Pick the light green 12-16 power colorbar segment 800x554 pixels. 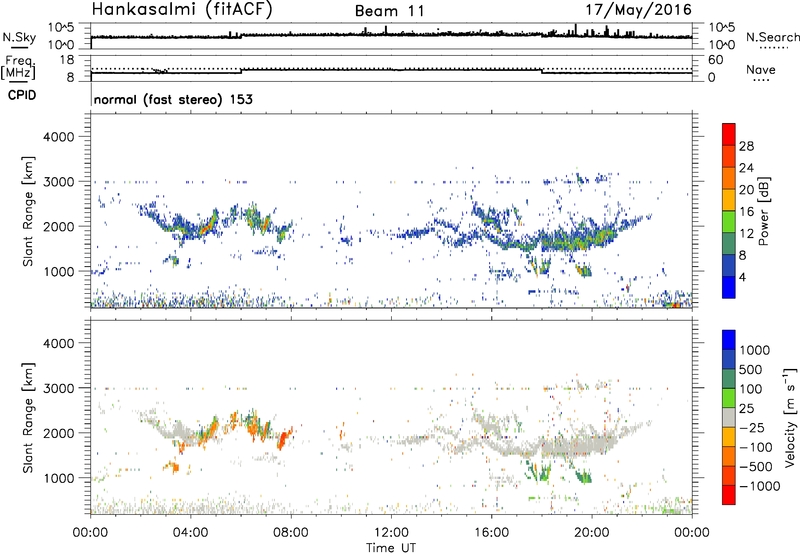tap(729, 222)
